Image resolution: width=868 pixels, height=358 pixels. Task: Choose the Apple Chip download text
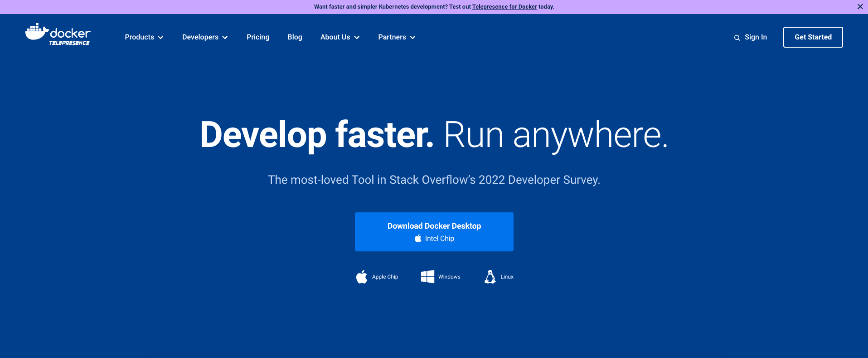click(x=385, y=277)
